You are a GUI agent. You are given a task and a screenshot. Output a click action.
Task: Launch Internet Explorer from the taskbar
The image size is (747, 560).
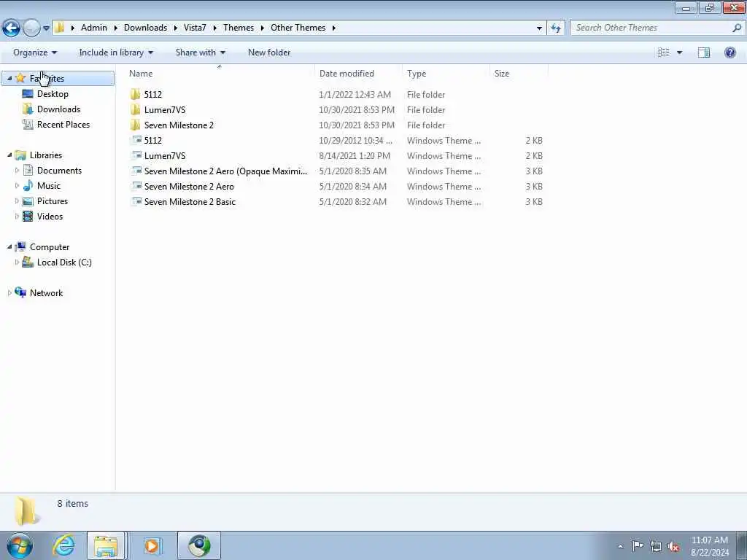click(63, 545)
